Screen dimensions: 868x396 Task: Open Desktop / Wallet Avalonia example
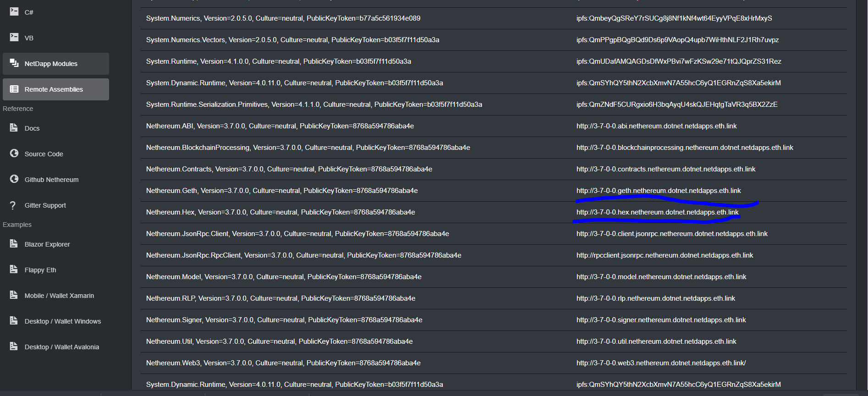click(56, 347)
